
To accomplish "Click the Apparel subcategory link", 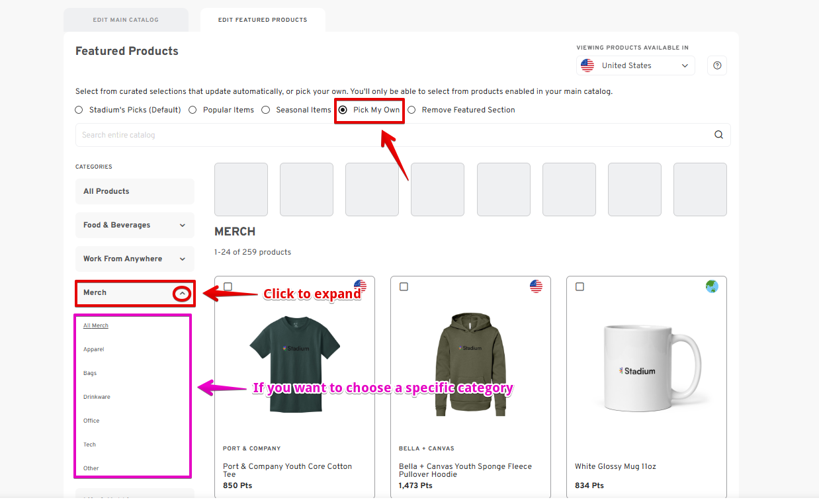I will pyautogui.click(x=94, y=349).
